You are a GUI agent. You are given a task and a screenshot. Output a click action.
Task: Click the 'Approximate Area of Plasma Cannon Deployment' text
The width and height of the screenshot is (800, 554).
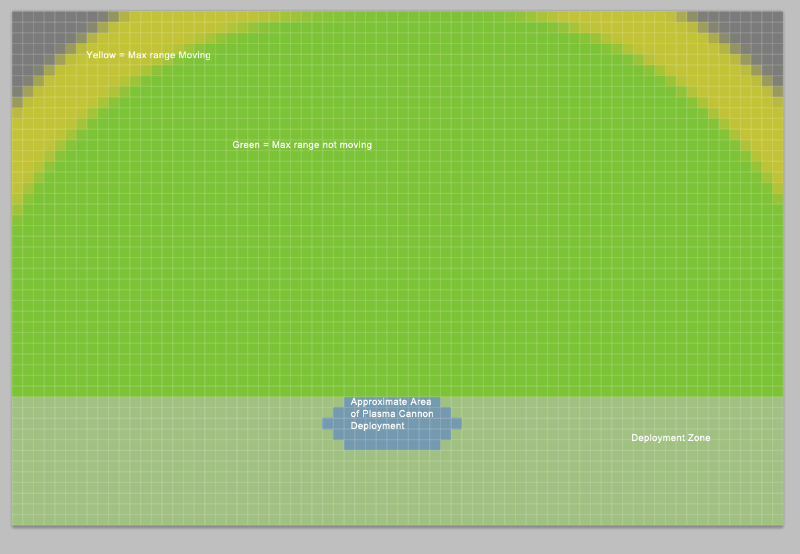coord(392,414)
